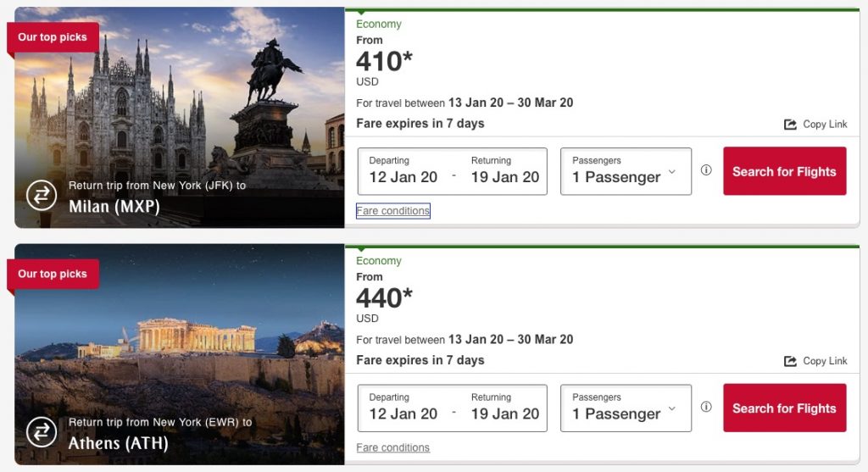Click the return-trip arrows icon on Athens card

pyautogui.click(x=41, y=432)
